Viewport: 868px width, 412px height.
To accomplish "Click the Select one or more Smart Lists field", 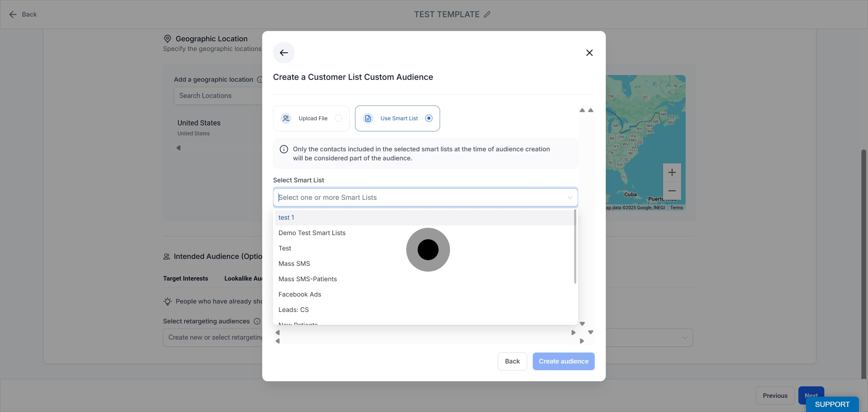I will [425, 197].
